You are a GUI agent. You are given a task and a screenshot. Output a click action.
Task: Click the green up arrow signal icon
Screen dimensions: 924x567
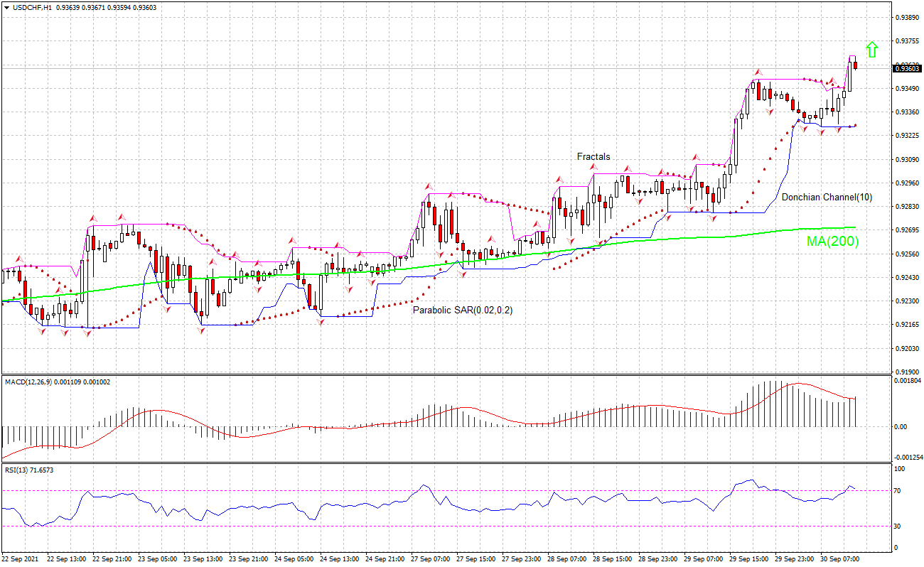[x=872, y=49]
